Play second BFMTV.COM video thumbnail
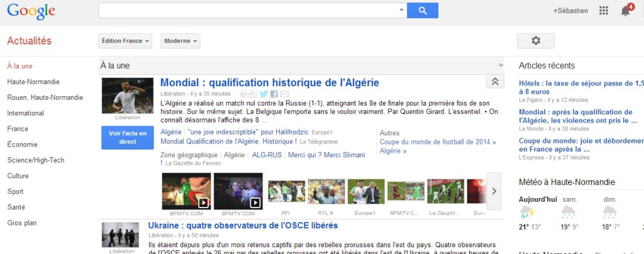Screen dimensions: 644x254 click(x=238, y=190)
